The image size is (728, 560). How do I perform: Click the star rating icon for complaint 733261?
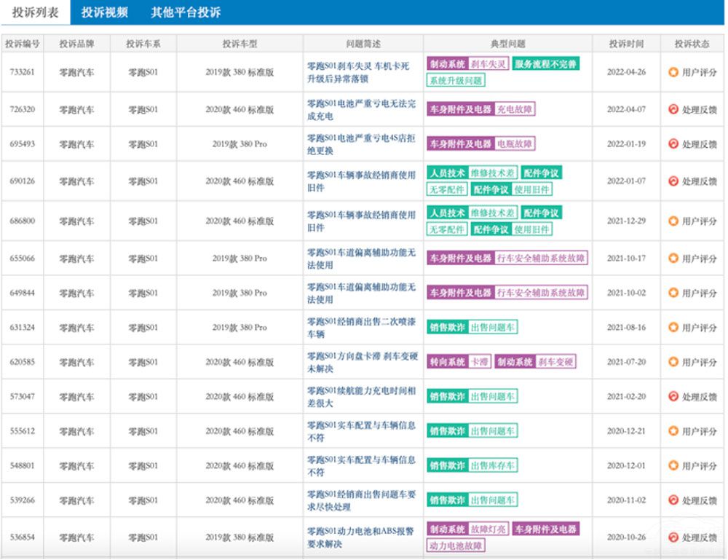pos(673,72)
